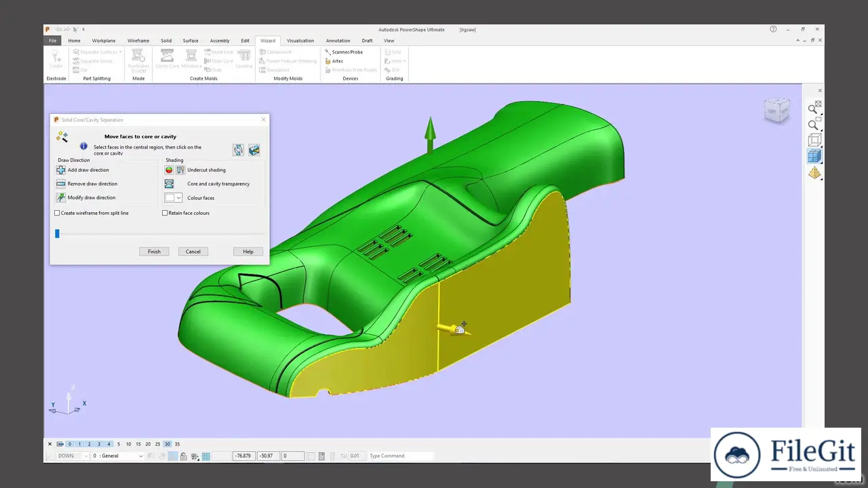Click the Add draw direction icon

coord(60,170)
